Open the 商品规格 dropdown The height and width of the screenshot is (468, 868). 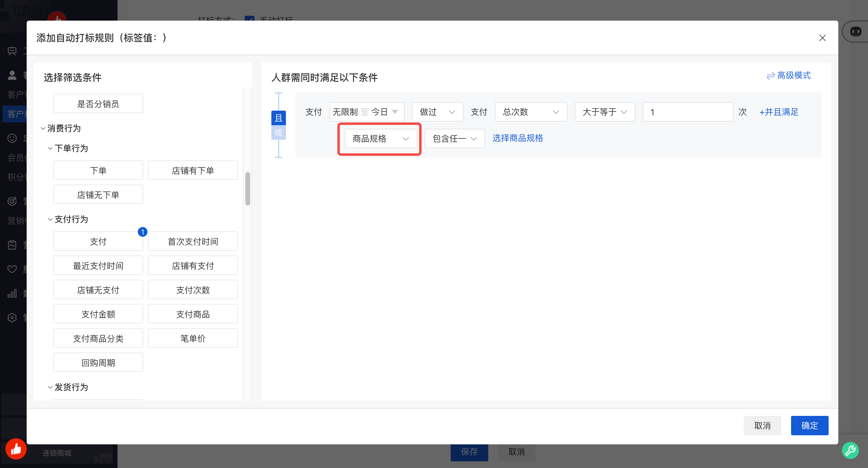coord(380,139)
